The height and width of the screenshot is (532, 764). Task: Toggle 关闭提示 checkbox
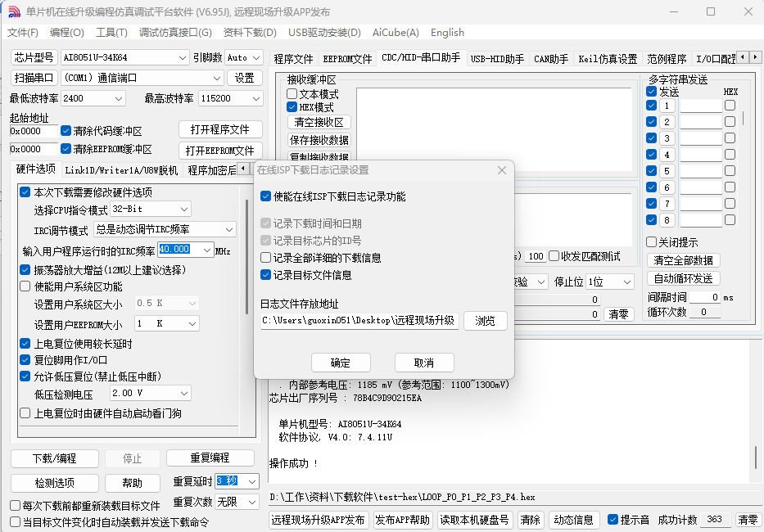(x=651, y=242)
